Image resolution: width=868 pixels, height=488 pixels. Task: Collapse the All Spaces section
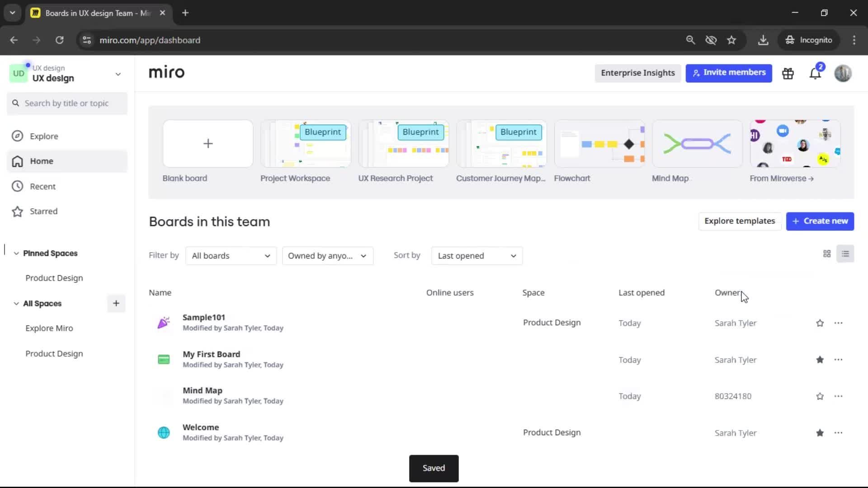point(16,304)
